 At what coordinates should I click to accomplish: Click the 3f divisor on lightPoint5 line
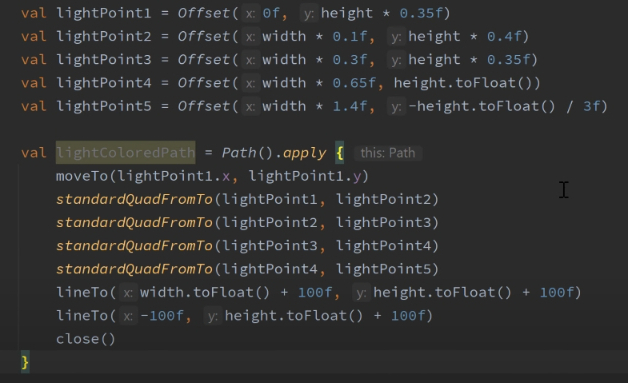pos(591,106)
